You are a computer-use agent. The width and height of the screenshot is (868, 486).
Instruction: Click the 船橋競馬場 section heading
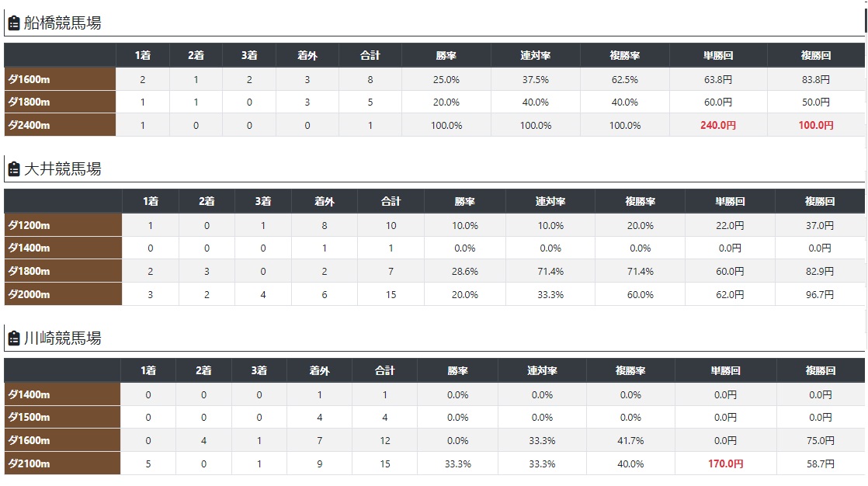coord(63,23)
